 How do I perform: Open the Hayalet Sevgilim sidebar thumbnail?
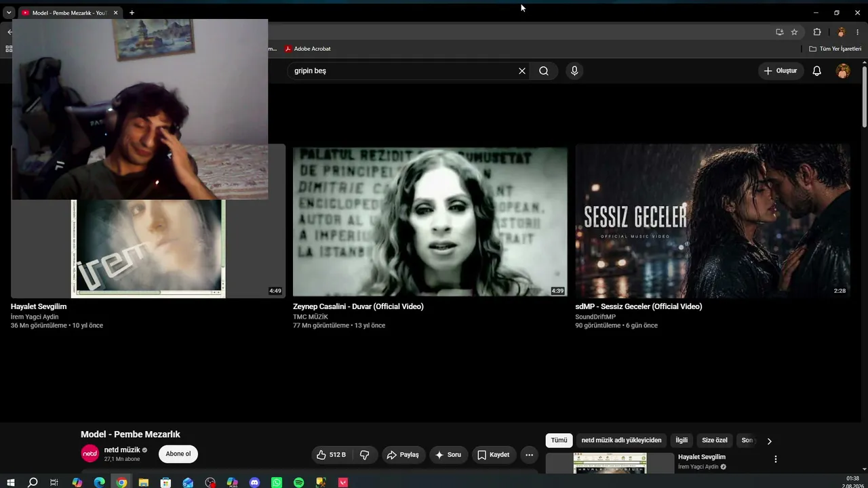click(610, 464)
